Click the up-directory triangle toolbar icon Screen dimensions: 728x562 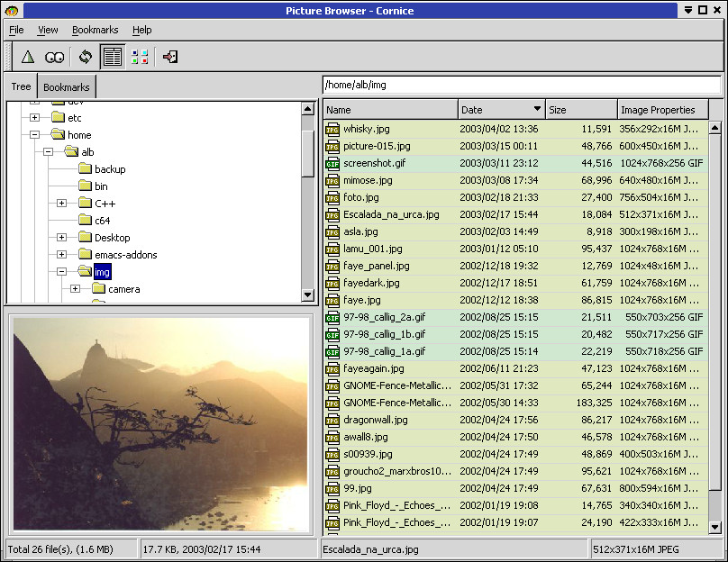pos(28,57)
